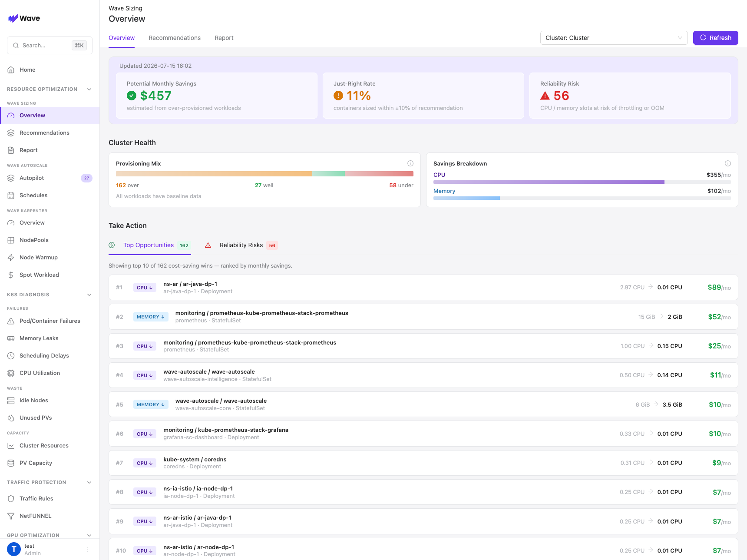Open Wave Karpenter Overview link
This screenshot has width=747, height=560.
(x=50, y=223)
